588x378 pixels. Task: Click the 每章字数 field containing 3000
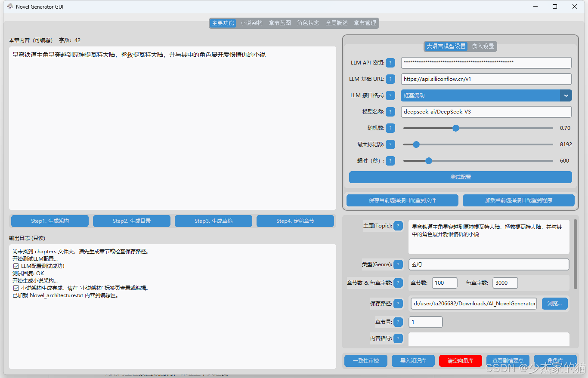point(505,283)
